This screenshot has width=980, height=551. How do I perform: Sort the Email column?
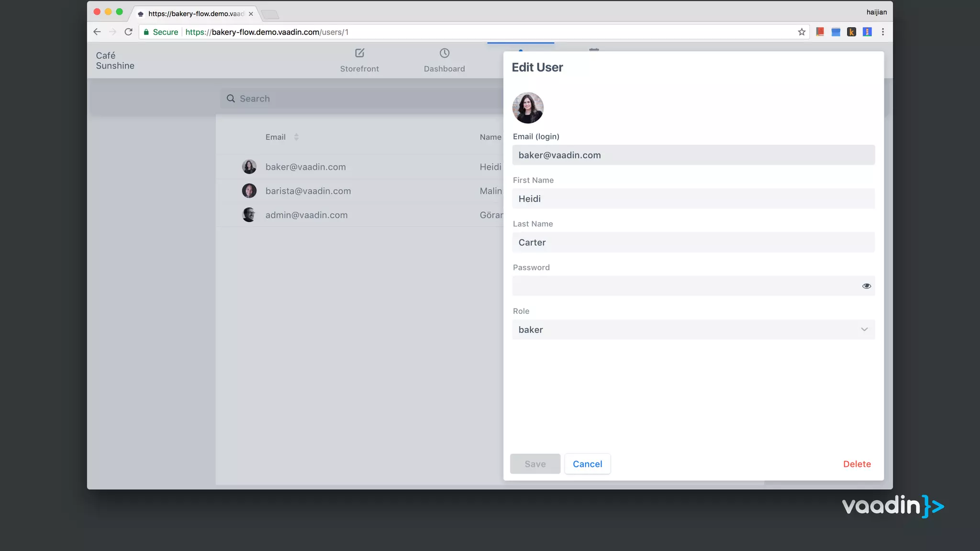(296, 137)
